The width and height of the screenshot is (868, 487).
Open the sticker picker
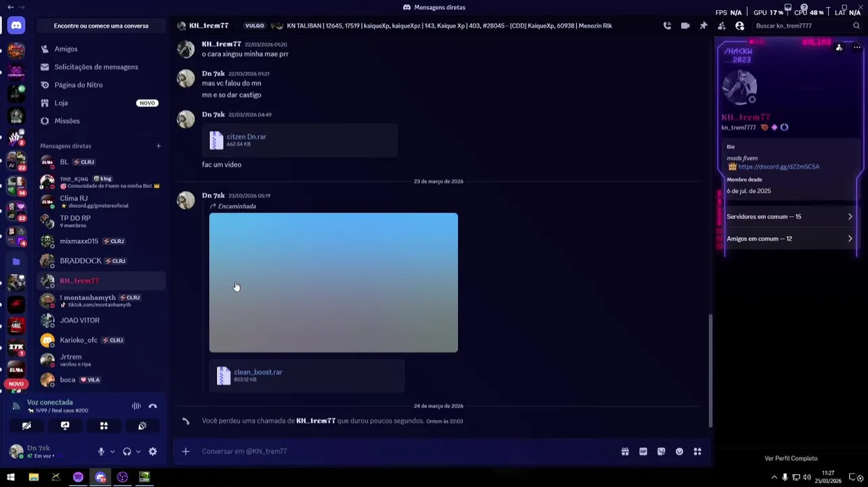point(661,451)
